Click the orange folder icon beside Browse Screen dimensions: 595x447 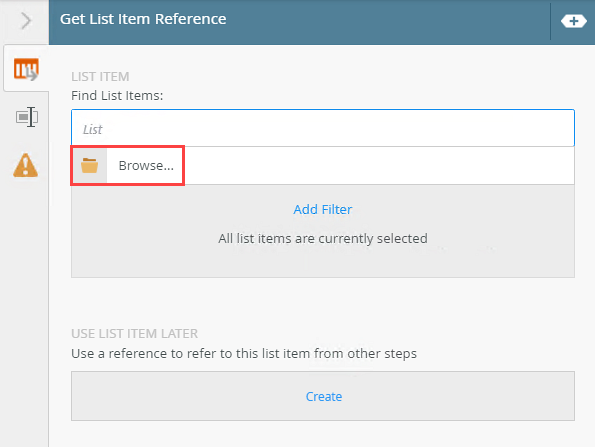(x=90, y=166)
